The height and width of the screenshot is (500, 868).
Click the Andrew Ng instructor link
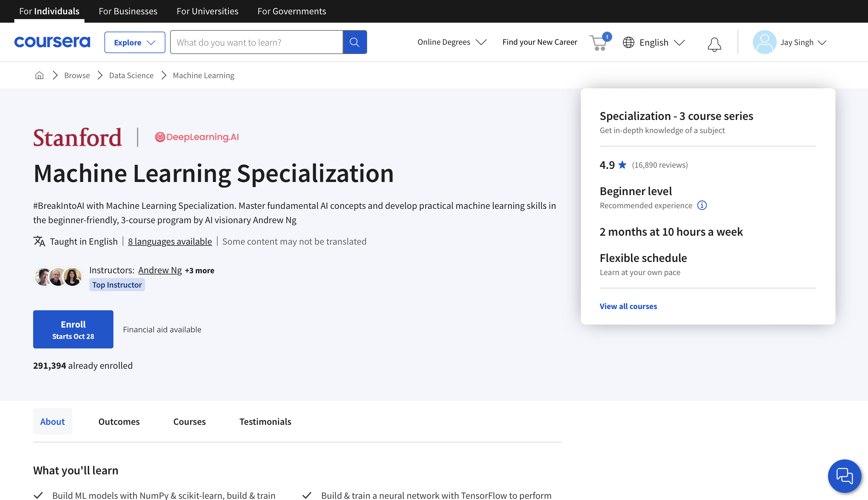[160, 270]
